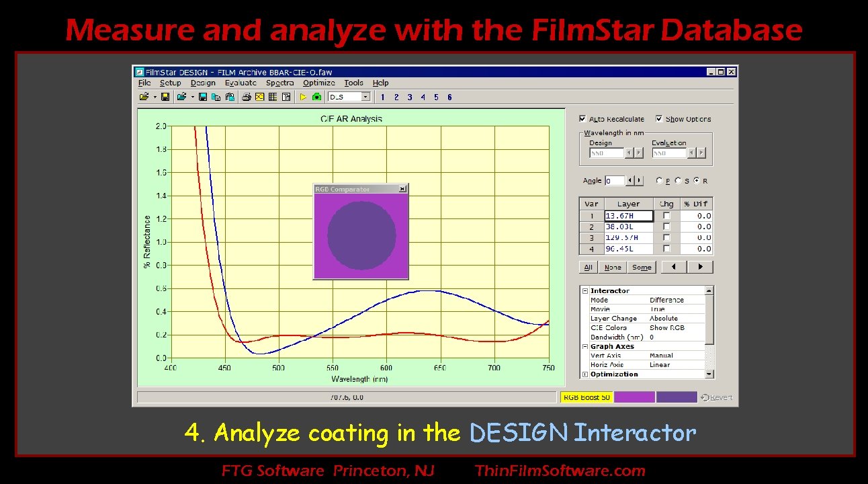
Task: Click the Revert button
Action: 717,397
